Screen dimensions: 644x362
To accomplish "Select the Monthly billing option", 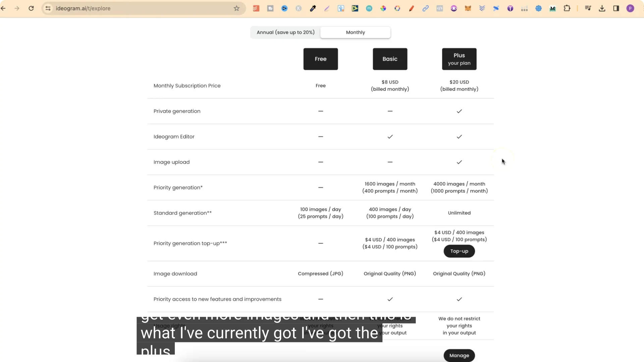I will [x=355, y=32].
